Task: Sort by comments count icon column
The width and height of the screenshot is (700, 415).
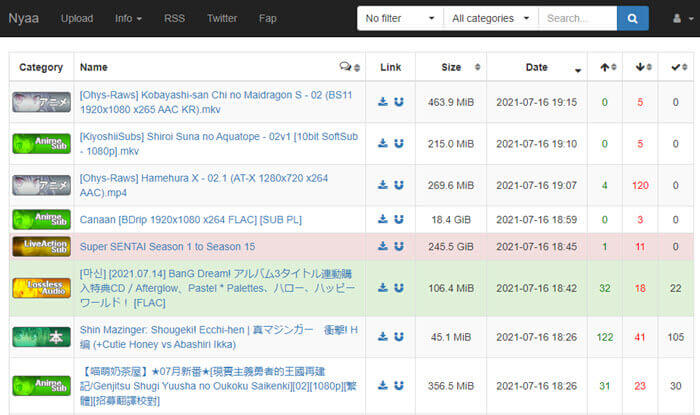Action: click(350, 67)
